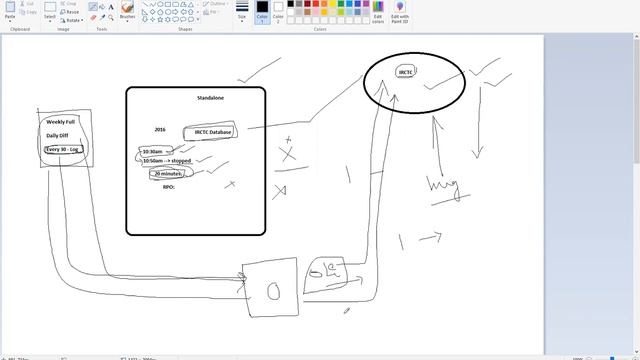Viewport: 640px width, 360px height.
Task: Select the Pencil tool
Action: [x=93, y=7]
